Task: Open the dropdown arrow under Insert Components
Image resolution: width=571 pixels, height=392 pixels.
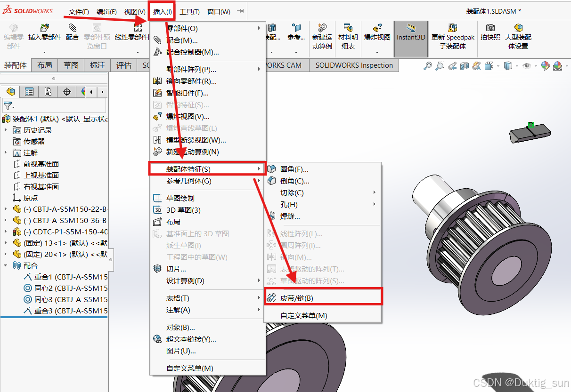Action: click(x=45, y=52)
